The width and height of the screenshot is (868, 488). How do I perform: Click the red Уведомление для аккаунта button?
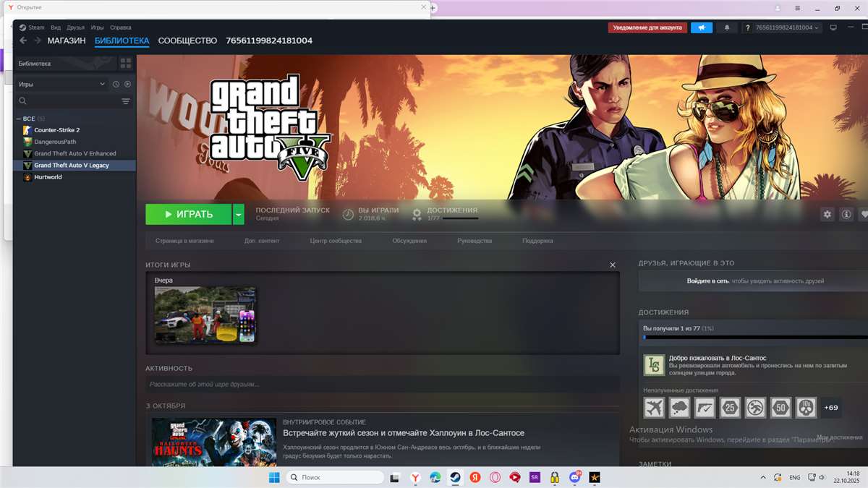pos(647,27)
